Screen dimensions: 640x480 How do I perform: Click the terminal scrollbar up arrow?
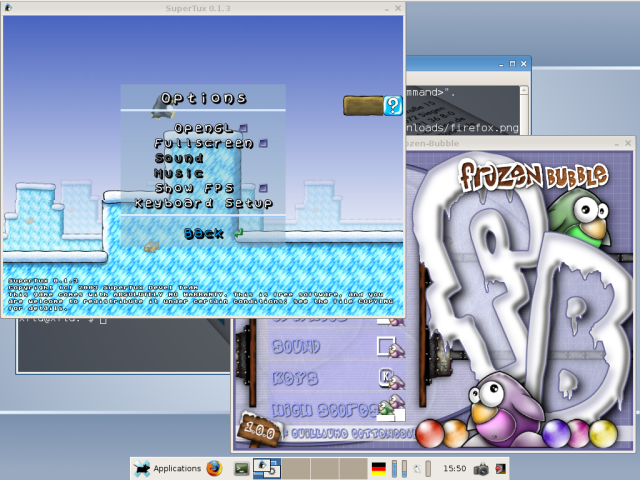524,90
